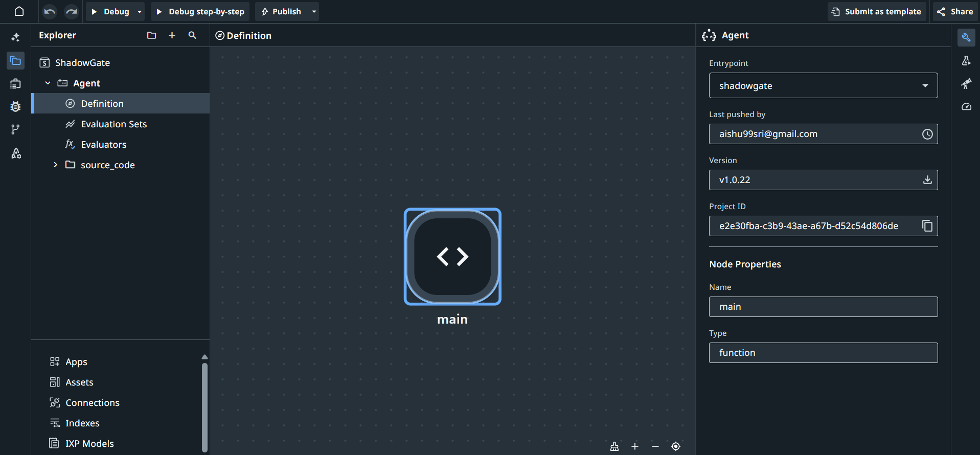980x455 pixels.
Task: Open the properties wrench panel icon
Action: (x=966, y=37)
